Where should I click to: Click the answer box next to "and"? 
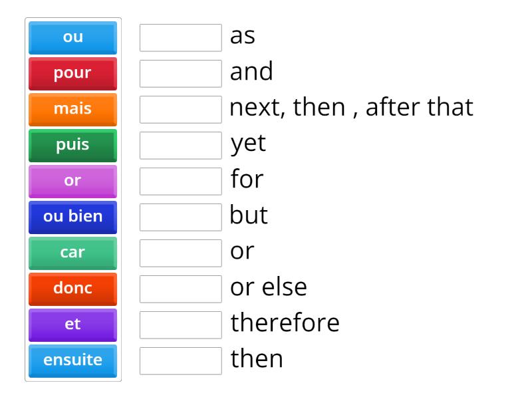tap(180, 72)
